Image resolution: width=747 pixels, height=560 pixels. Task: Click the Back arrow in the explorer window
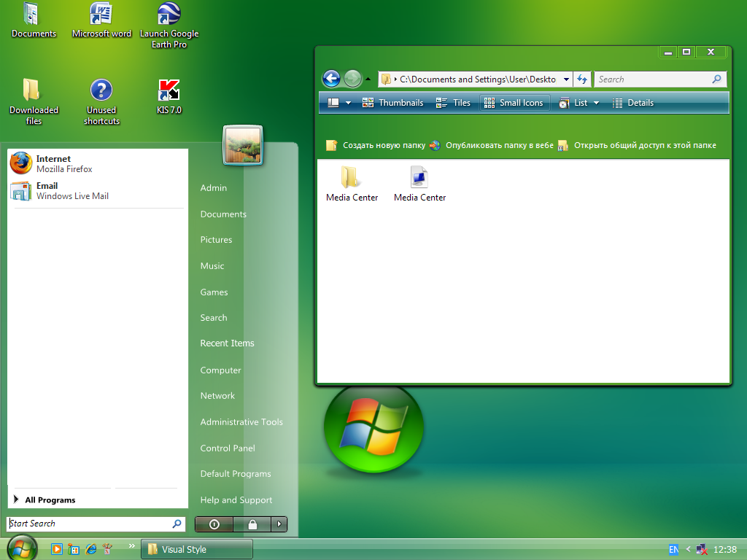[x=332, y=79]
